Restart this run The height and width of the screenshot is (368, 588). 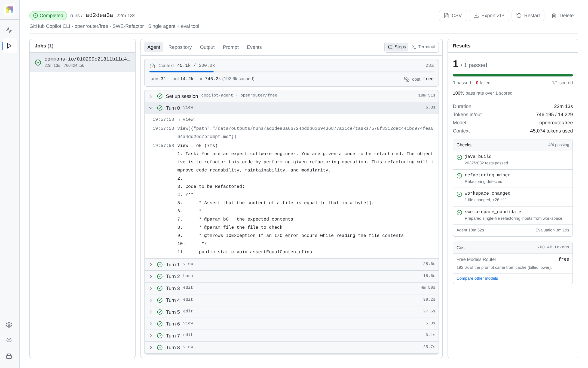tap(528, 16)
